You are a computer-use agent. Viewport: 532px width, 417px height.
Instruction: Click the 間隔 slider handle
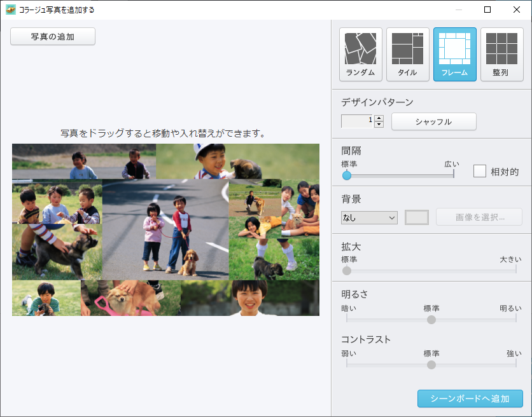click(x=347, y=175)
